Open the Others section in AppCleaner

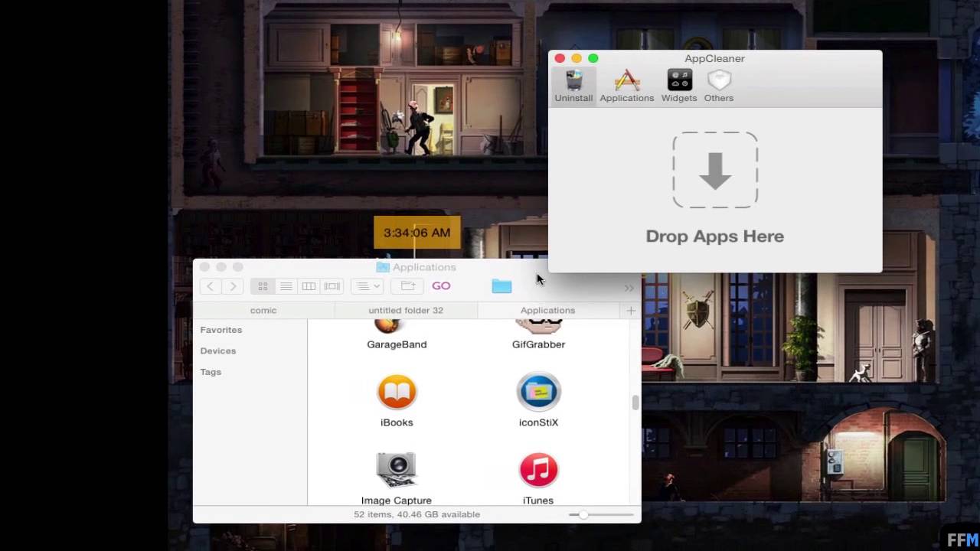(718, 85)
